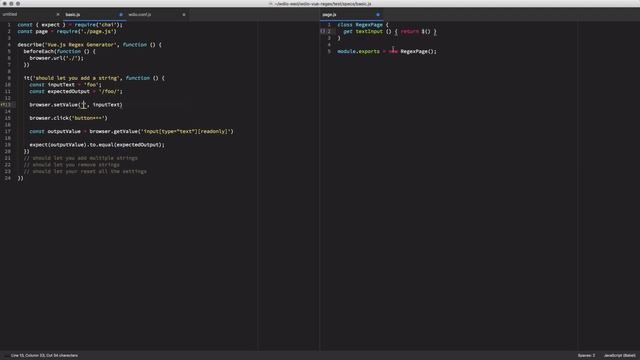This screenshot has width=640, height=360.
Task: Click the class RegexPage line in page.js
Action: coord(363,24)
